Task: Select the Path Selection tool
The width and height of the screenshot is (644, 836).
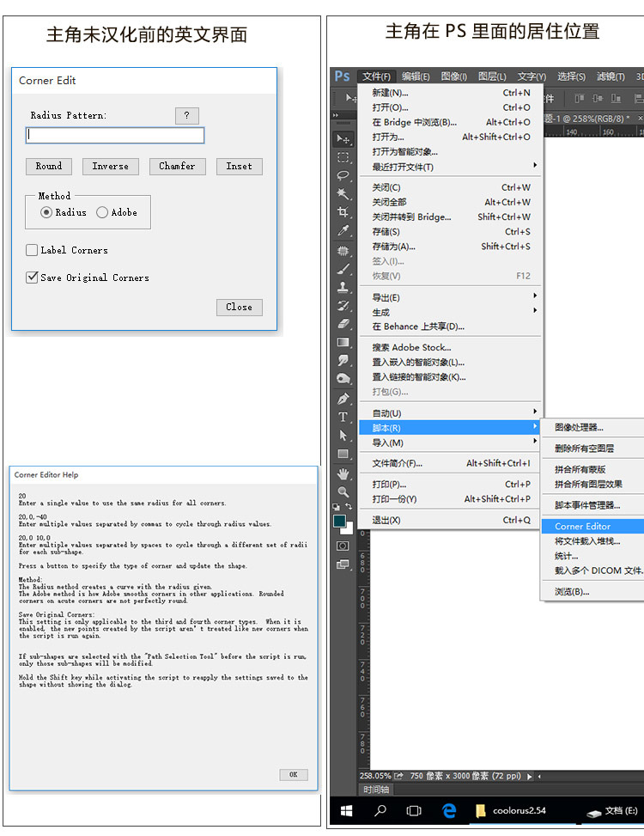Action: (x=343, y=436)
